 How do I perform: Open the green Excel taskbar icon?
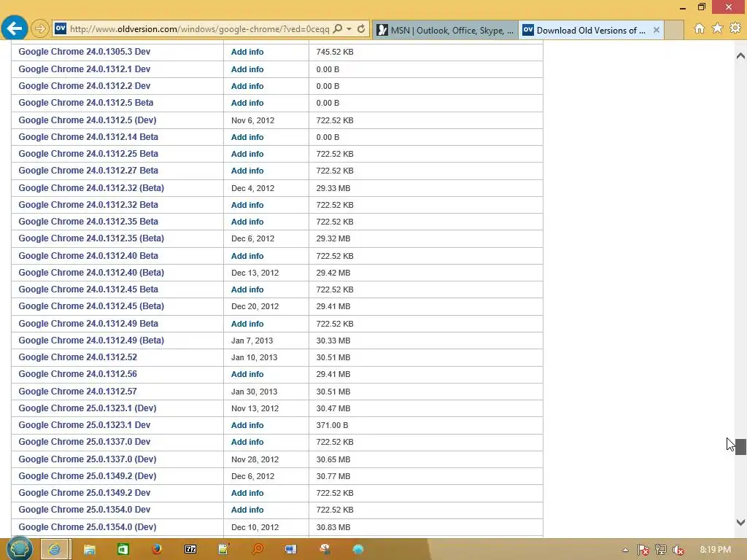(x=123, y=549)
